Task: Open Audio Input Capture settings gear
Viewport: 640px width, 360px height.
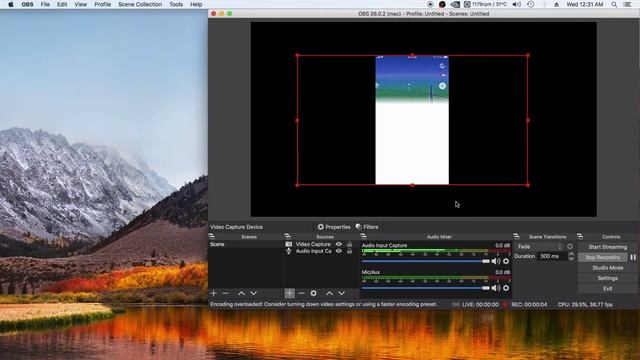Action: pos(506,261)
